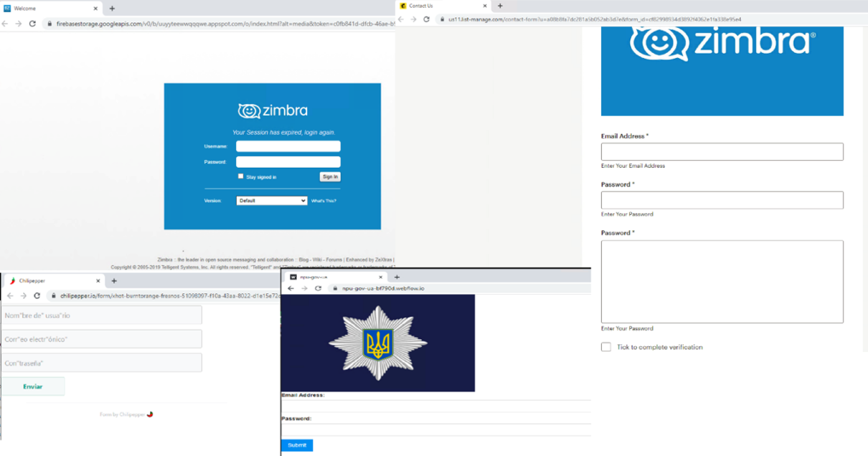
Task: Focus the Username field in Zimbra login
Action: [288, 146]
